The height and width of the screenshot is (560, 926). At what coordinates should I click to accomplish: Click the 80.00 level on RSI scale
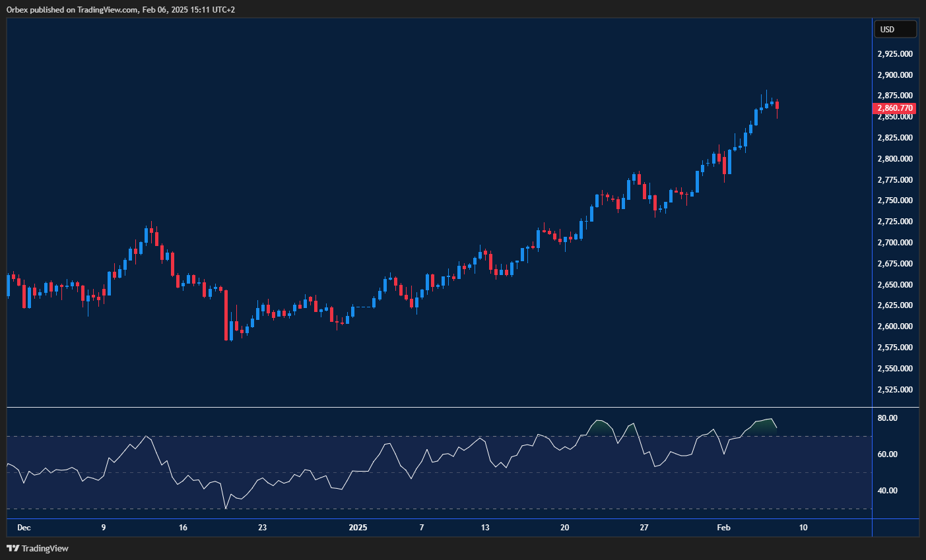[888, 418]
